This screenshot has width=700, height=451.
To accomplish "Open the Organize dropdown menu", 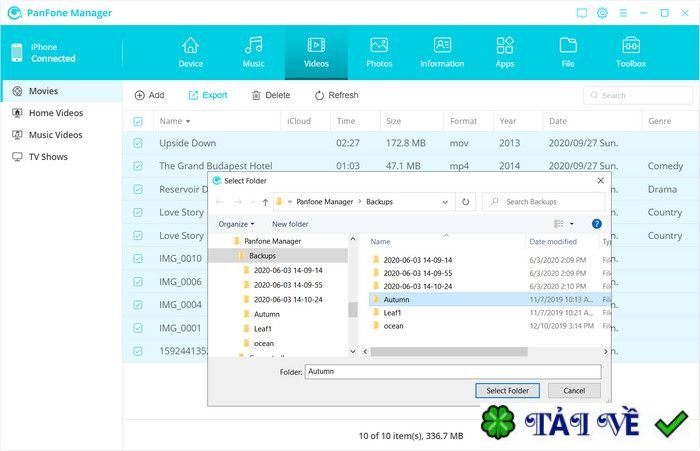I will [x=236, y=224].
